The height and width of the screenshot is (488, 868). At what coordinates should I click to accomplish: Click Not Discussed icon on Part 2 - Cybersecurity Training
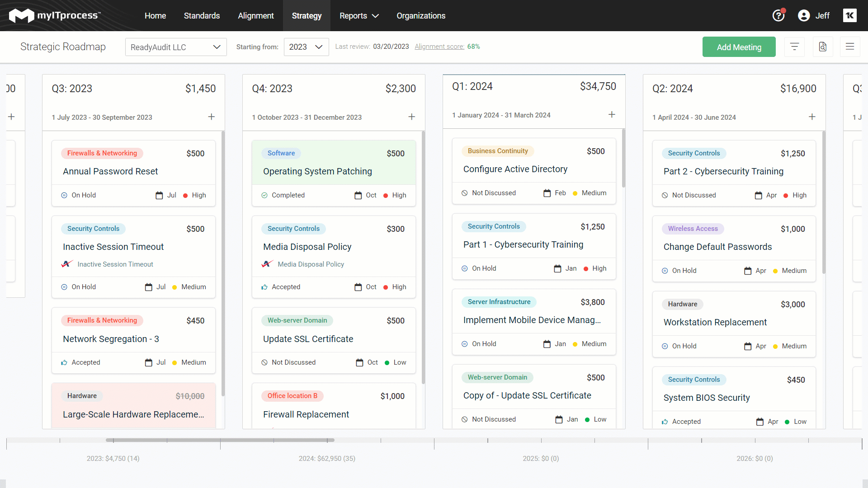tap(665, 195)
